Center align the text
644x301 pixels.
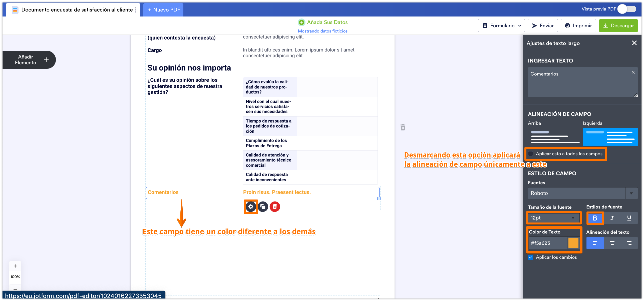pos(612,243)
